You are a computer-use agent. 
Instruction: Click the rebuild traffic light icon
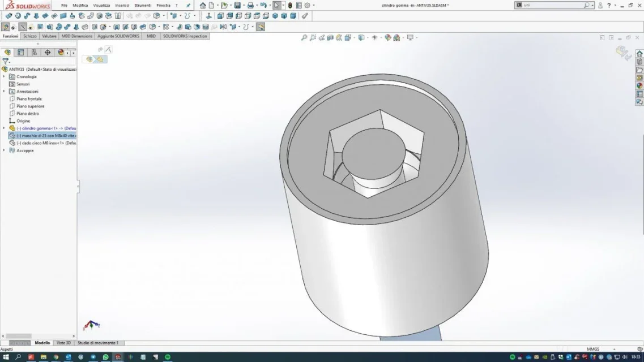290,5
